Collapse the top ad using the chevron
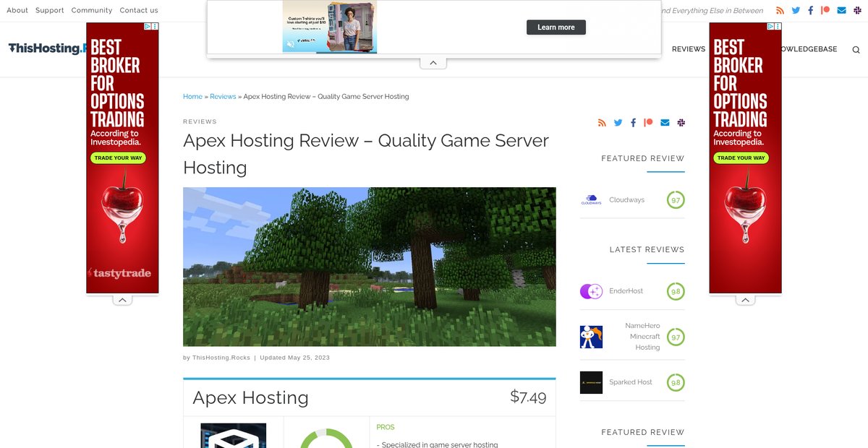868x448 pixels. click(433, 63)
